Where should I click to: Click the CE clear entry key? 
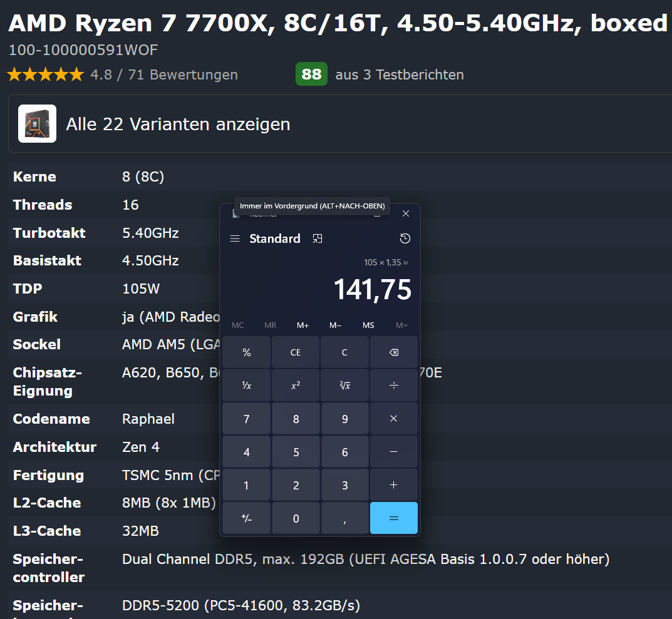[296, 352]
